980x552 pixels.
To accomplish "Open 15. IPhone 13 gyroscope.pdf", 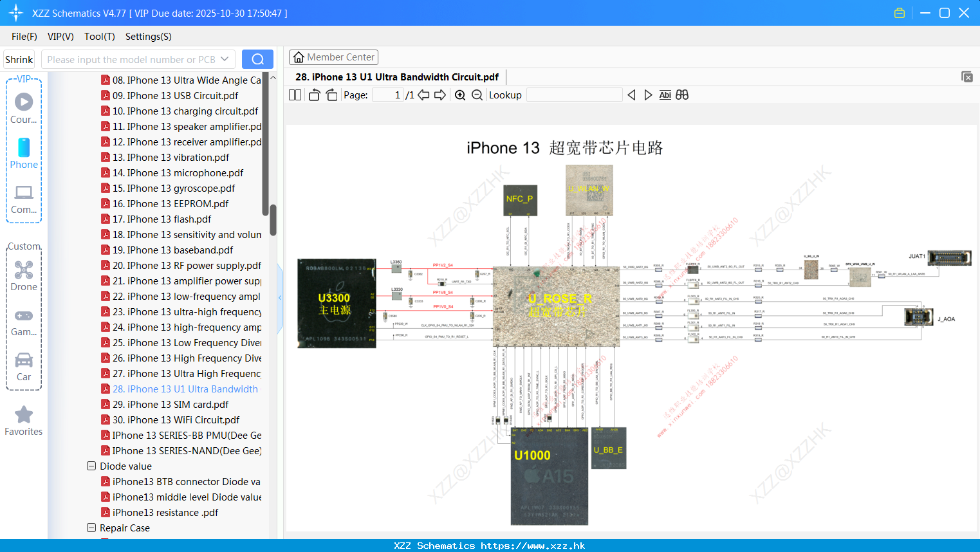I will 168,189.
